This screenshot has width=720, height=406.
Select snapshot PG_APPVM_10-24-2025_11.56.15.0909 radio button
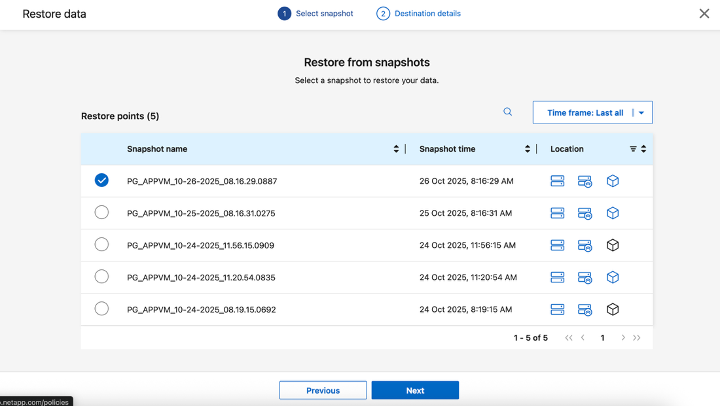tap(101, 244)
